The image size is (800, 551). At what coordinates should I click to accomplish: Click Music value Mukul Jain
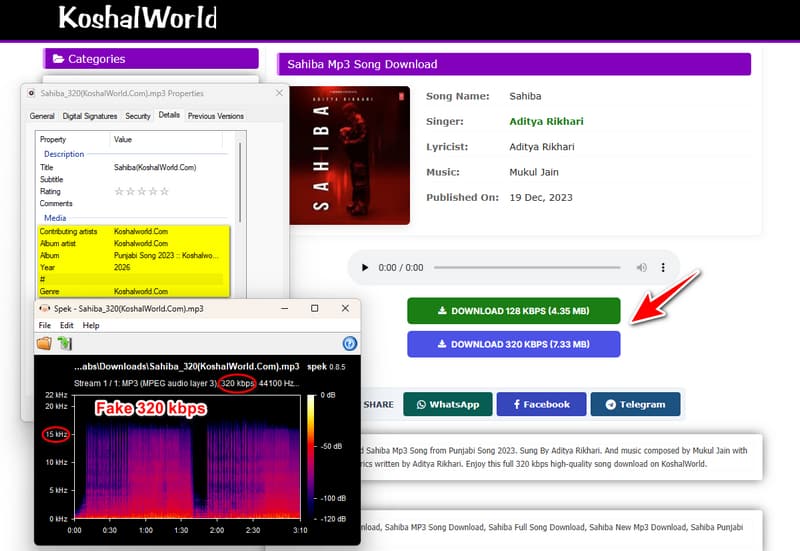tap(534, 172)
